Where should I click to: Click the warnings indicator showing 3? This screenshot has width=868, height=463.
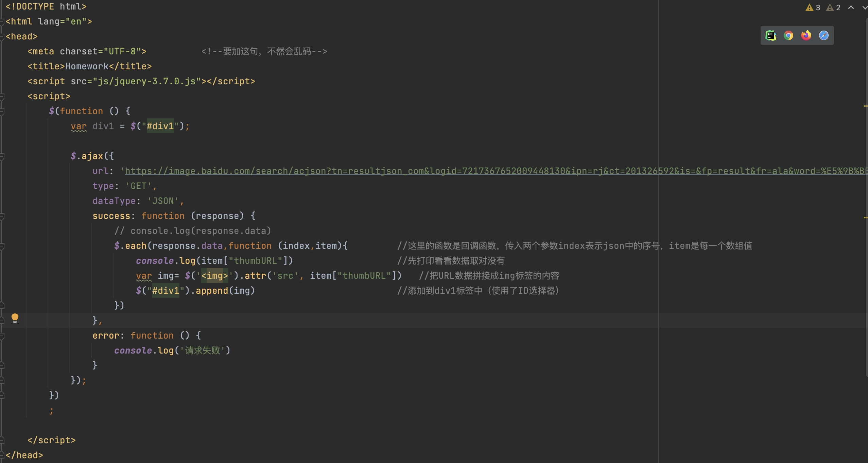click(813, 7)
